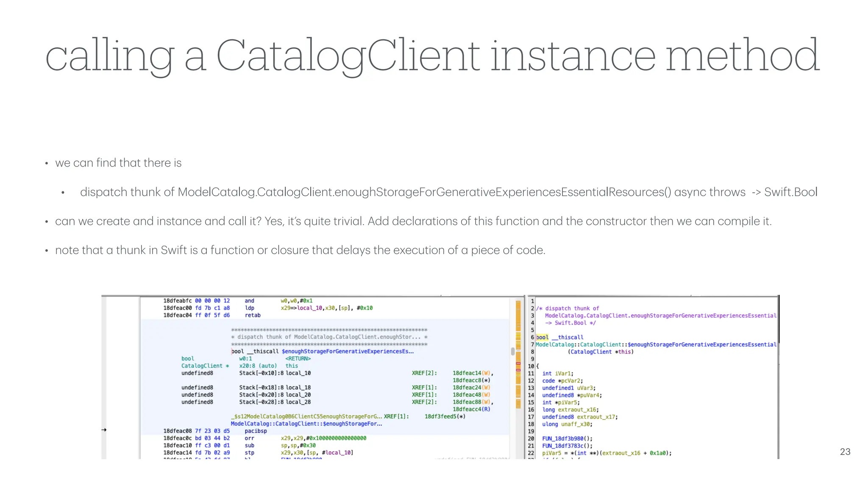Click the 'bool __thiscall $enoughStorage…' listing signature
868x488 pixels.
tap(323, 352)
